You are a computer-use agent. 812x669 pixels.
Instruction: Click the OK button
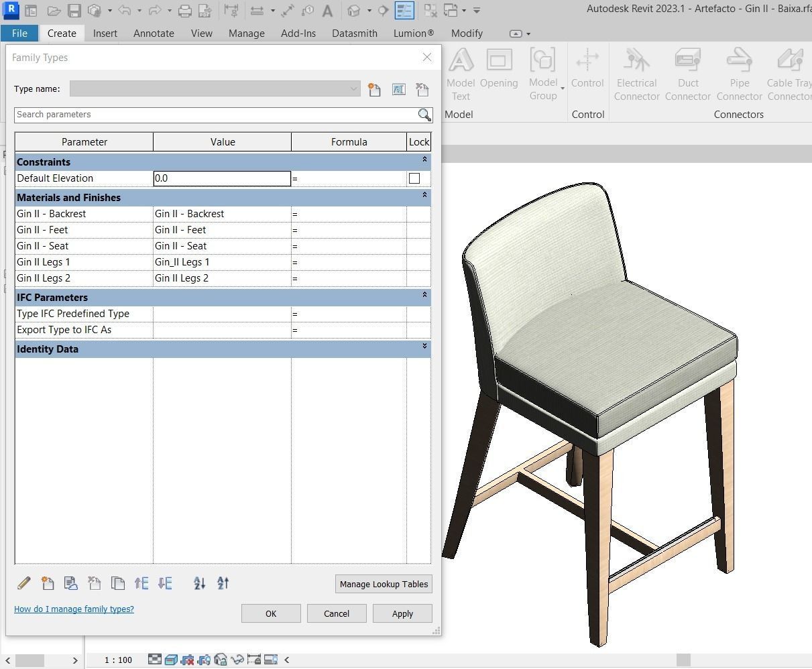[271, 613]
